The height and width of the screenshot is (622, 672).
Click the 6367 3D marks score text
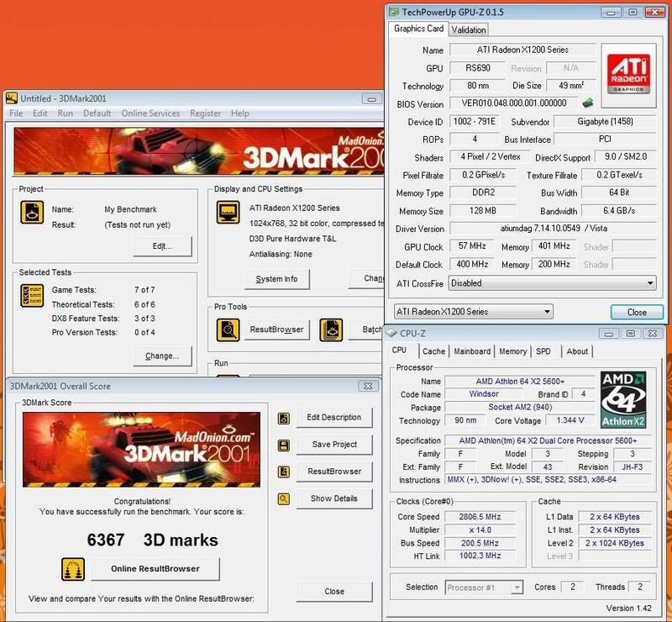click(x=153, y=540)
